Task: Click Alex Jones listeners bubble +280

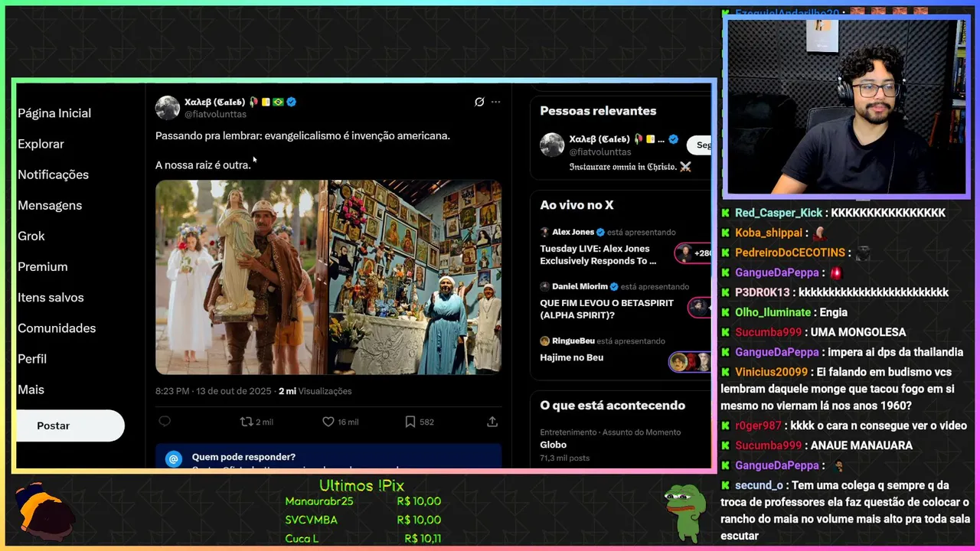Action: (693, 253)
